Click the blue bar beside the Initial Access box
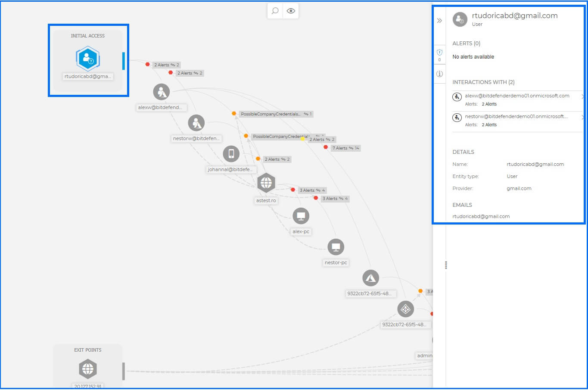This screenshot has width=588, height=390. click(124, 61)
